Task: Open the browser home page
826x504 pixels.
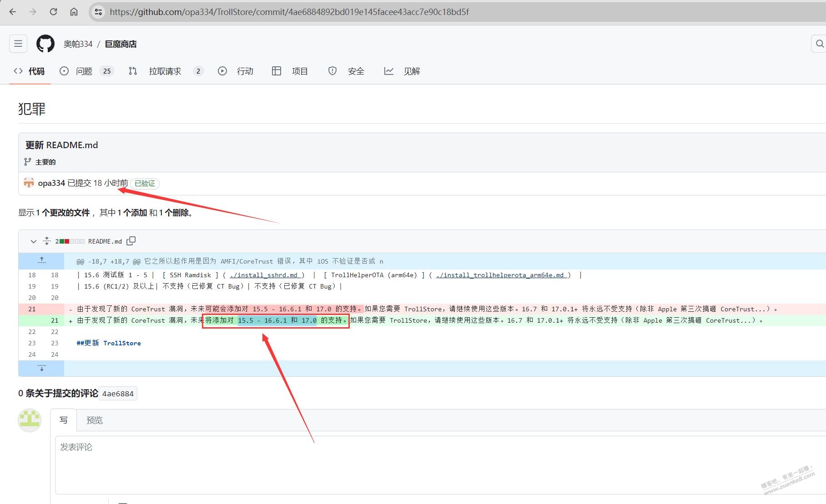Action: click(x=74, y=12)
